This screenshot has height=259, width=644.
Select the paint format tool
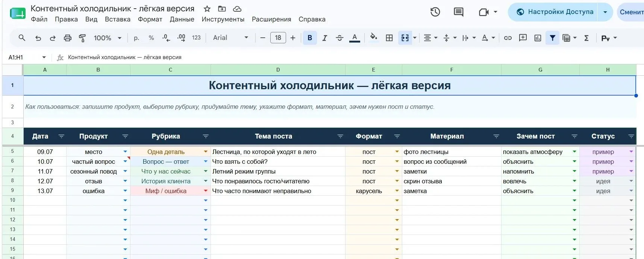82,38
